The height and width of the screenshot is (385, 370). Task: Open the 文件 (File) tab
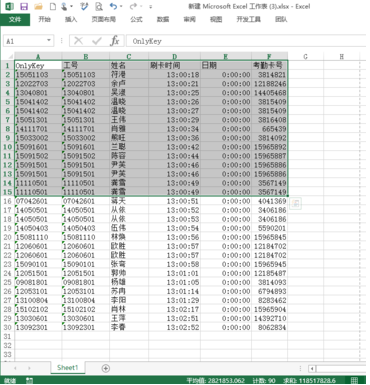point(15,19)
